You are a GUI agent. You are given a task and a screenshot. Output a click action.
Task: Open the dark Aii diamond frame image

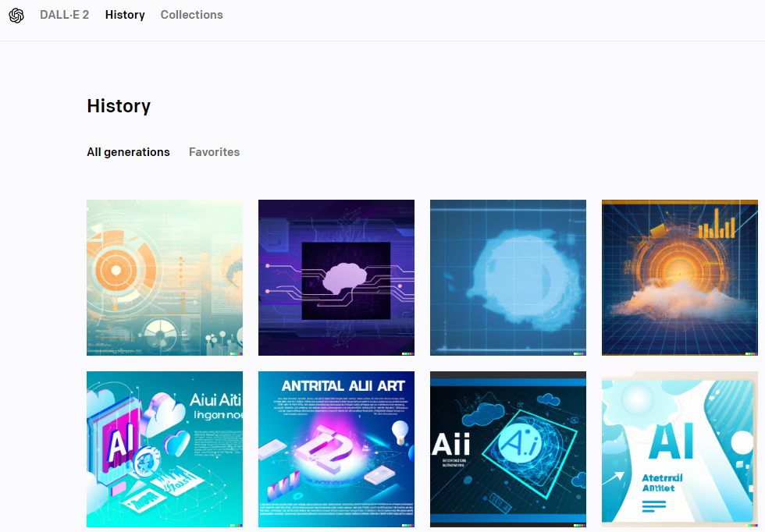[508, 449]
